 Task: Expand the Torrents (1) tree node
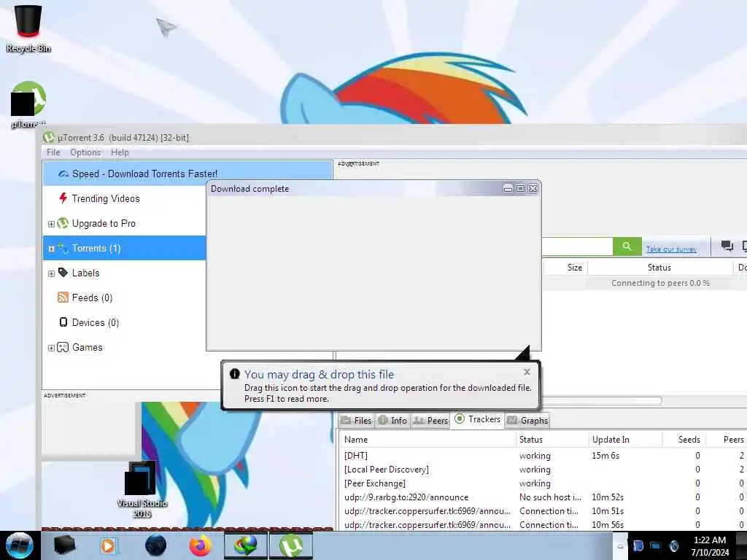click(x=52, y=249)
